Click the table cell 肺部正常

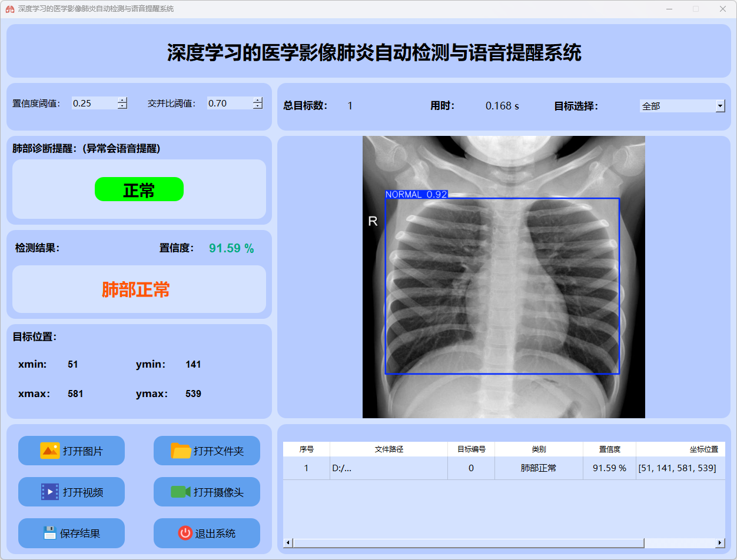pos(539,468)
